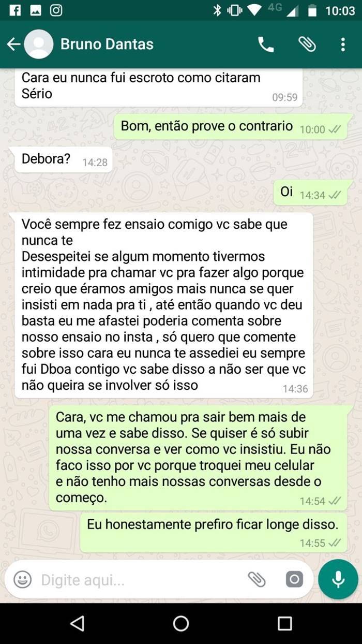Screen dimensions: 362x644
Task: Select the 'Oi' sent message
Action: (x=314, y=193)
